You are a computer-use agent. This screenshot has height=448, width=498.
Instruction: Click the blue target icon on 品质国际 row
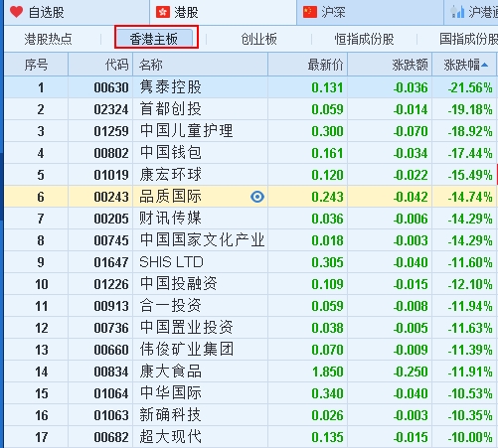pos(257,197)
